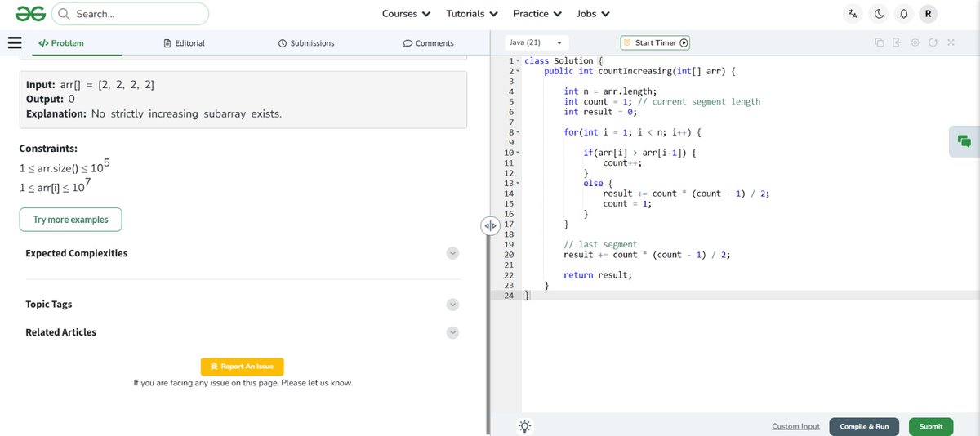Open the hamburger sidebar menu
The height and width of the screenshot is (436, 980).
[x=15, y=42]
